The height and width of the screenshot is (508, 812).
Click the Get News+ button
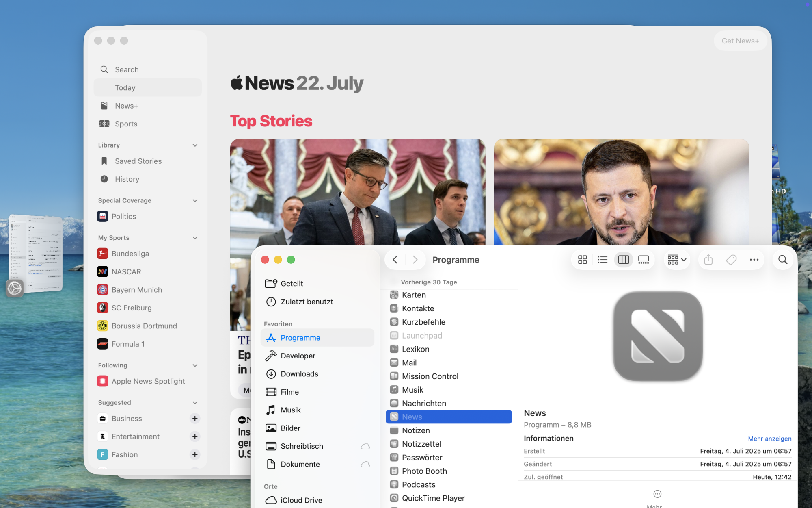pos(740,41)
